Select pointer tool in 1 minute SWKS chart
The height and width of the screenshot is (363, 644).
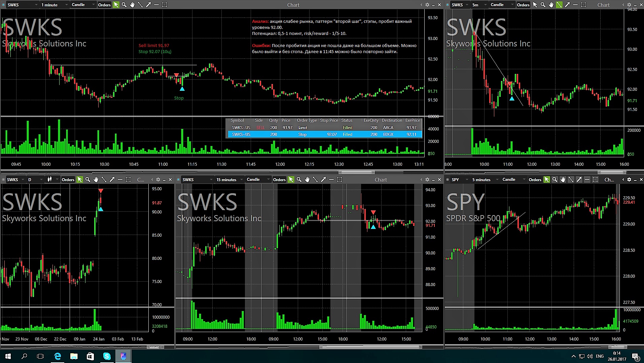click(116, 5)
